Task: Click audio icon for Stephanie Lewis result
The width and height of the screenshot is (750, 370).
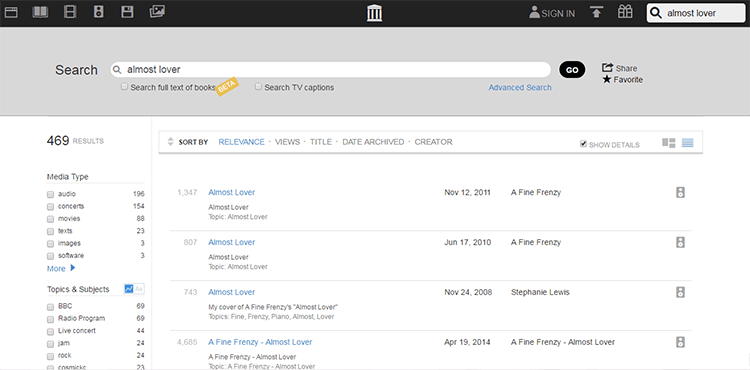Action: pyautogui.click(x=680, y=292)
